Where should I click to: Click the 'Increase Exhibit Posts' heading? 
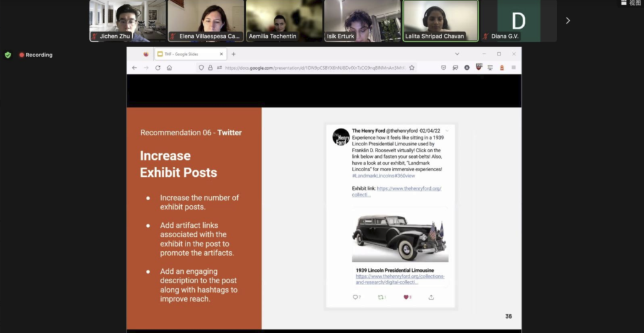[178, 164]
